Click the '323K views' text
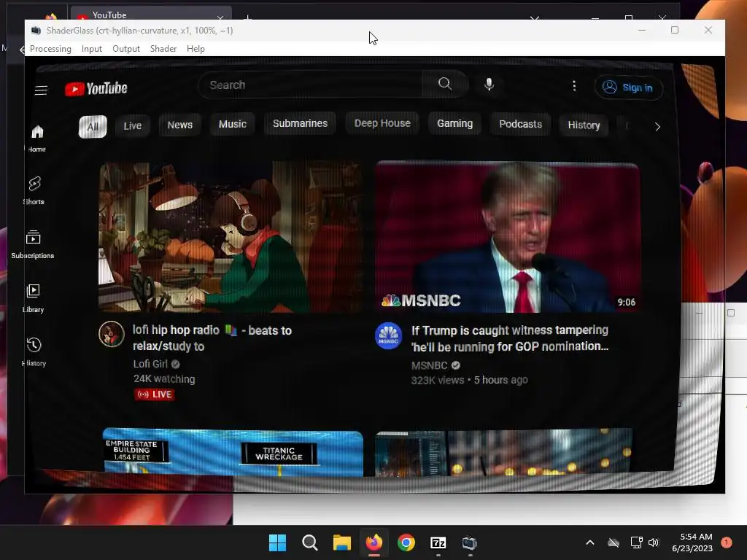This screenshot has height=560, width=747. [438, 380]
